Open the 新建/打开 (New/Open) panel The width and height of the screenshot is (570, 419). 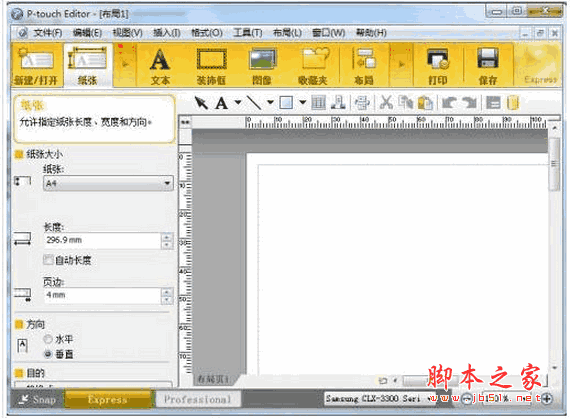pos(36,65)
